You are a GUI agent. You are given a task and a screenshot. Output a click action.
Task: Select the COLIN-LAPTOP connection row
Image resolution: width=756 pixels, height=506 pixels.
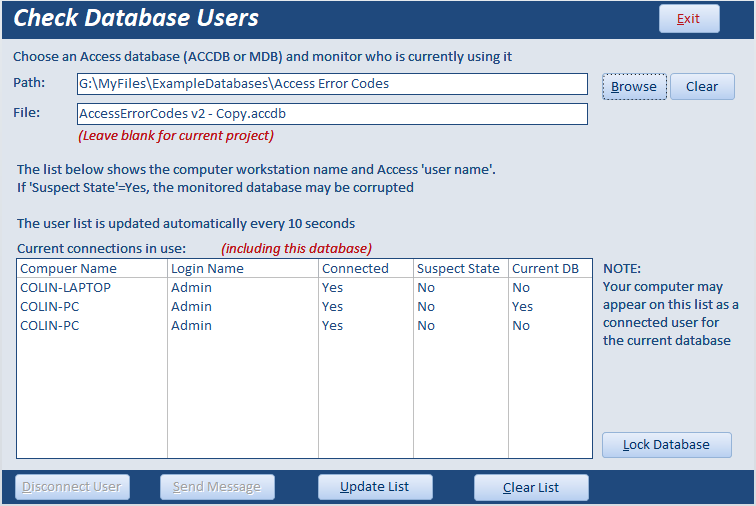(304, 287)
